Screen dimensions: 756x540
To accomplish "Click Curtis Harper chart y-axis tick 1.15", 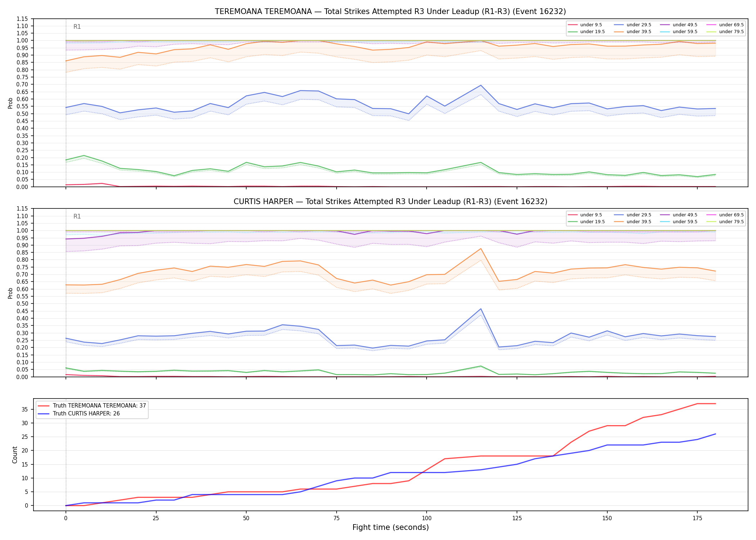I will [22, 209].
